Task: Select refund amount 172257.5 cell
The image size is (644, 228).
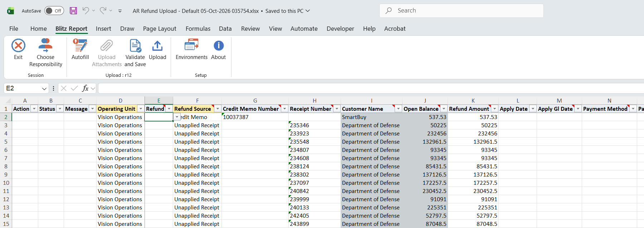Action: [473, 183]
